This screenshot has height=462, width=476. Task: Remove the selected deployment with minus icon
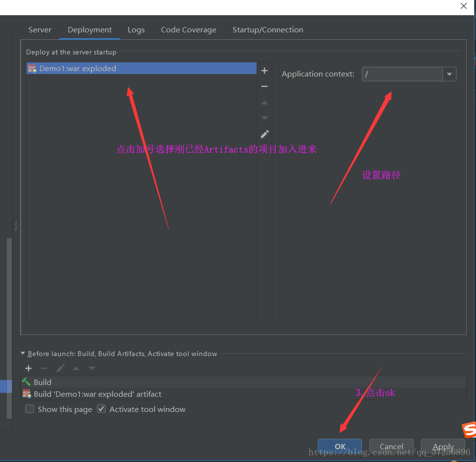coord(264,86)
